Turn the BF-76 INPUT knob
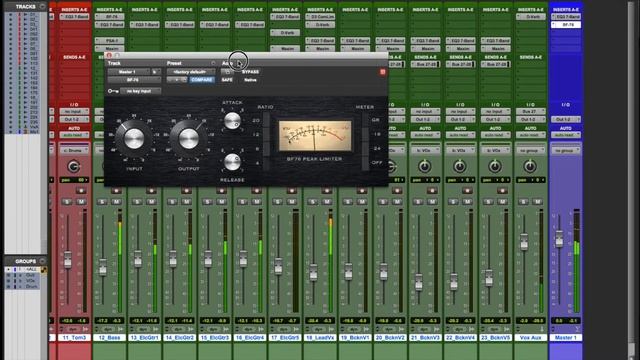Screen dimensions: 640x360 (x=134, y=139)
